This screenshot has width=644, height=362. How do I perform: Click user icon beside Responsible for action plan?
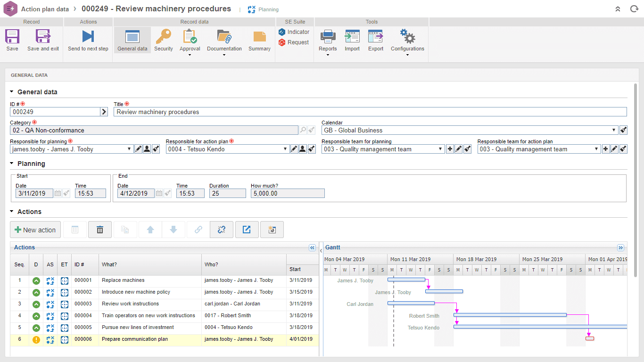pos(303,149)
